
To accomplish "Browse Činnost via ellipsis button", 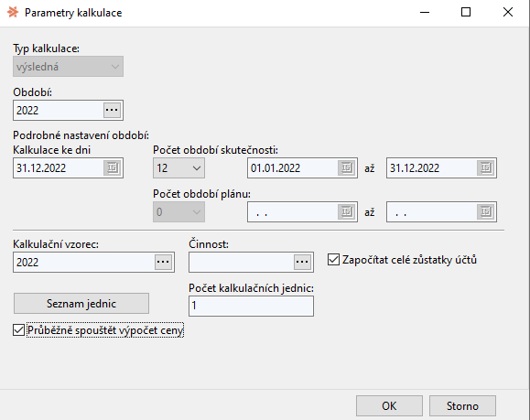I will [302, 262].
